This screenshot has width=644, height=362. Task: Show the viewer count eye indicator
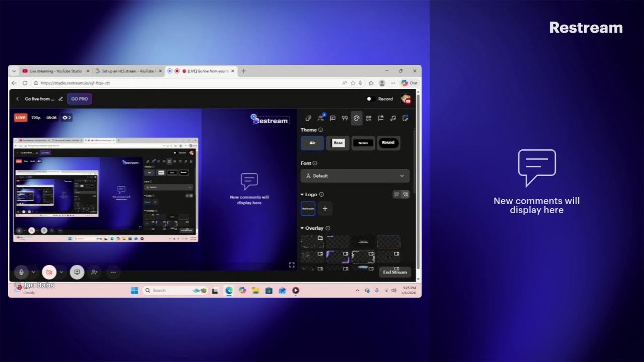tap(66, 118)
